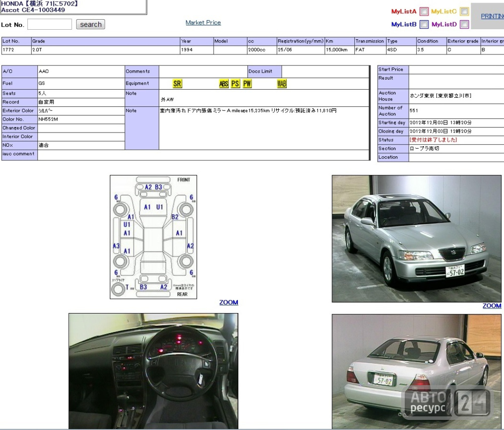Image resolution: width=504 pixels, height=430 pixels.
Task: Select grade value 2.0T
Action: pos(106,50)
